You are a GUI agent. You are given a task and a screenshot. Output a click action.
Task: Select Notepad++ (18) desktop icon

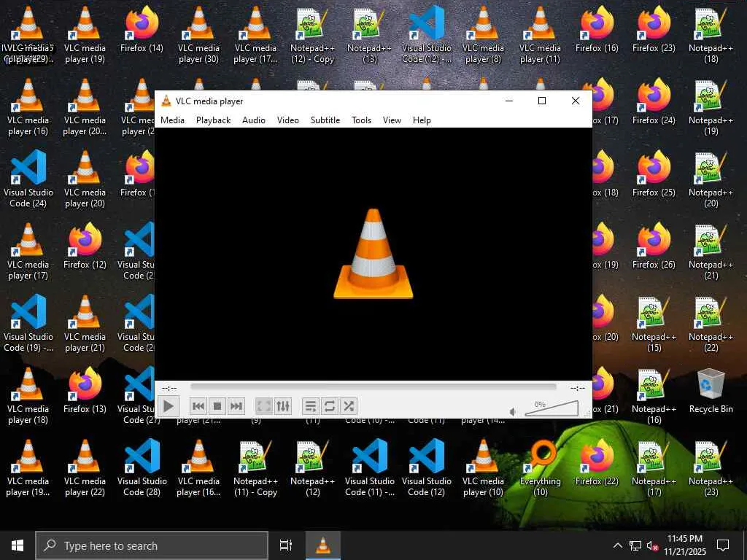click(x=711, y=35)
